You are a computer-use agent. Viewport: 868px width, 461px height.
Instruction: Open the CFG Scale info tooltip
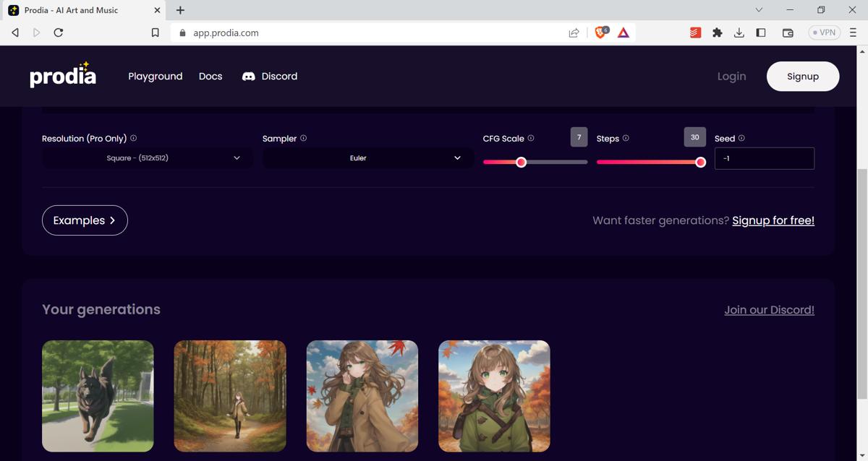click(x=531, y=137)
